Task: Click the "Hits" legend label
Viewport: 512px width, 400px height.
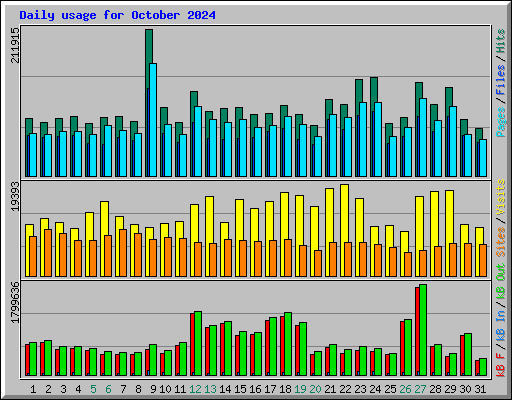Action: click(501, 41)
